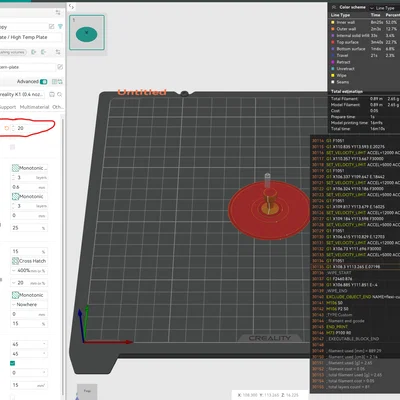Viewport: 400px width, 400px height.
Task: Toggle the Advanced settings switch
Action: 43,82
